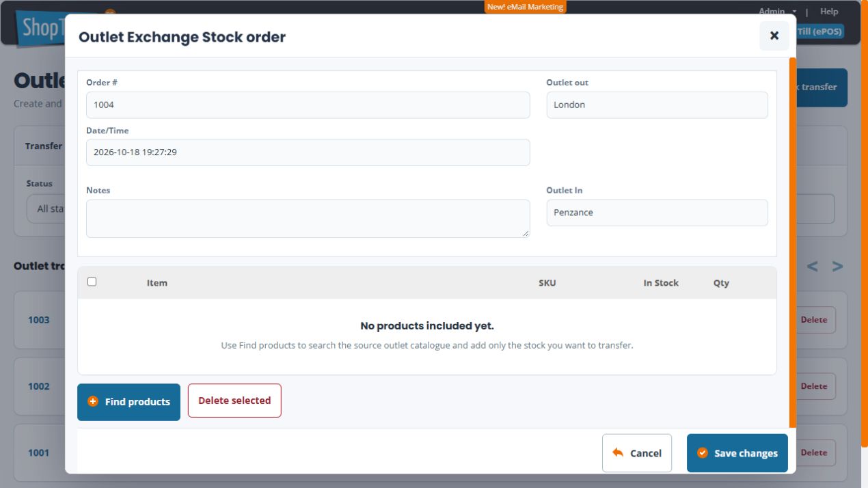The height and width of the screenshot is (488, 868).
Task: Click the plus icon on Find products
Action: click(93, 402)
